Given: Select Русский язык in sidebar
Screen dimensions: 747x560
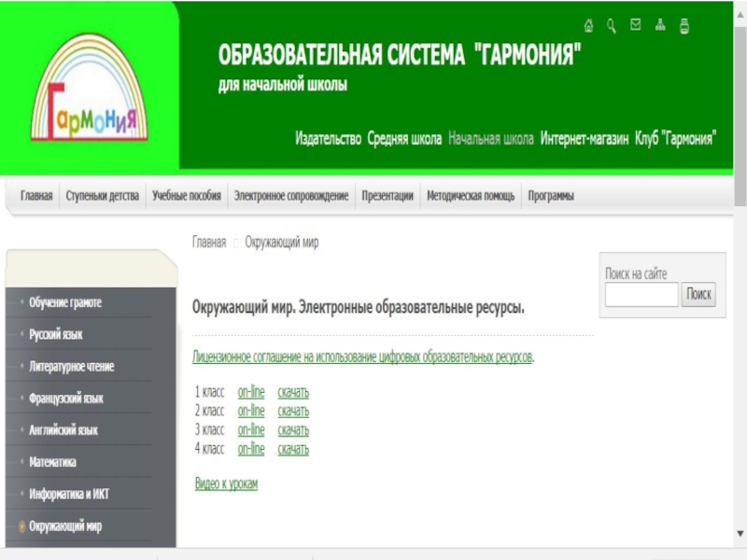Looking at the screenshot, I should [56, 334].
